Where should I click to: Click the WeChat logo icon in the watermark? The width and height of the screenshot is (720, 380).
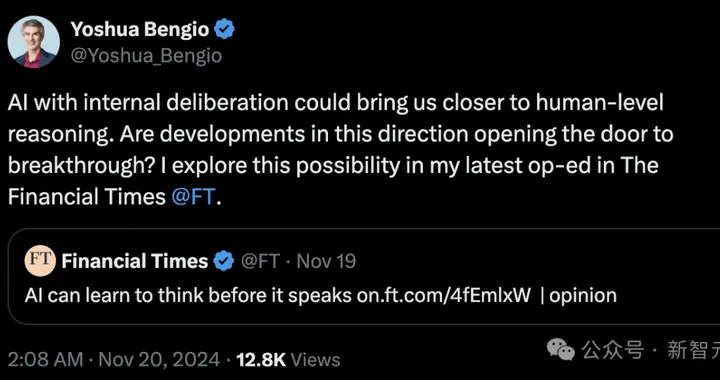(x=561, y=350)
